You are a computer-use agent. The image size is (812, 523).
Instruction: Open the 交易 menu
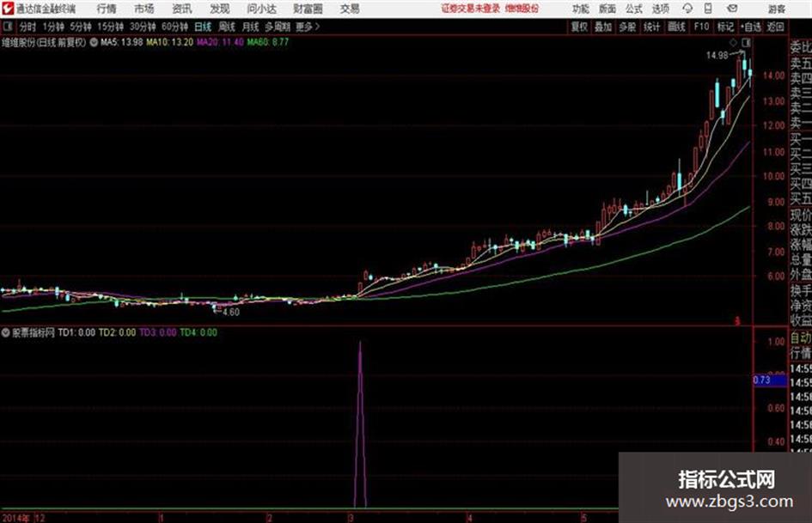[350, 9]
